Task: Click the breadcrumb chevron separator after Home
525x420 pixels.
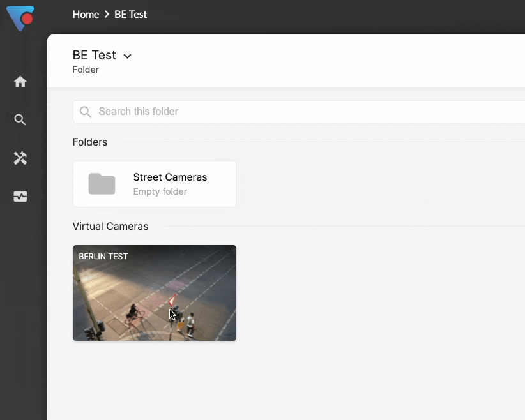Action: [107, 14]
